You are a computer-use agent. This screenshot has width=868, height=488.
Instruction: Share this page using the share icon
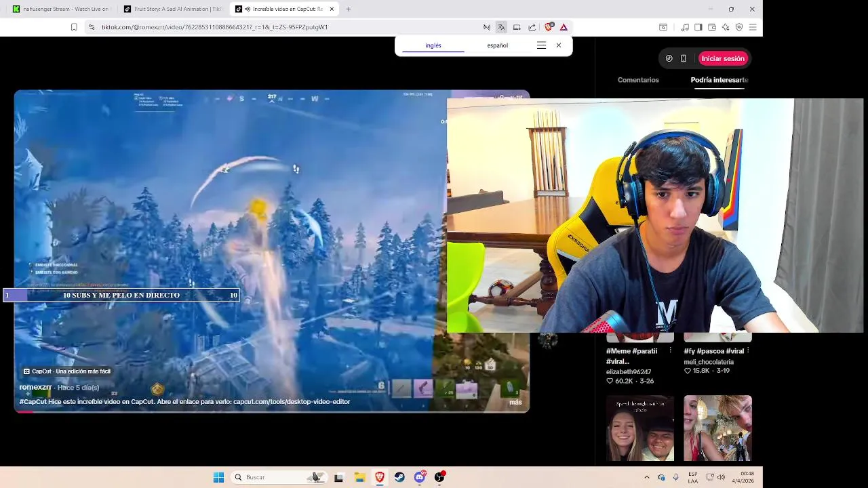coord(532,27)
